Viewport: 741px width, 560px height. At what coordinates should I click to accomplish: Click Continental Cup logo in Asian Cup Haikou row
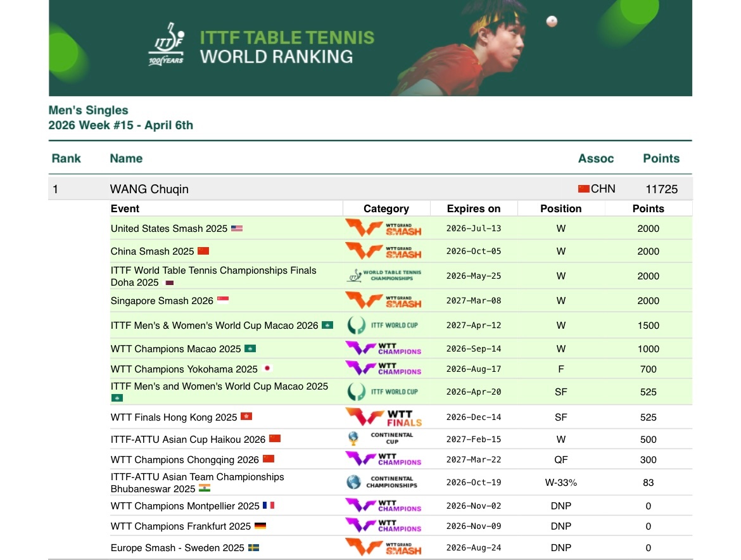coord(381,438)
